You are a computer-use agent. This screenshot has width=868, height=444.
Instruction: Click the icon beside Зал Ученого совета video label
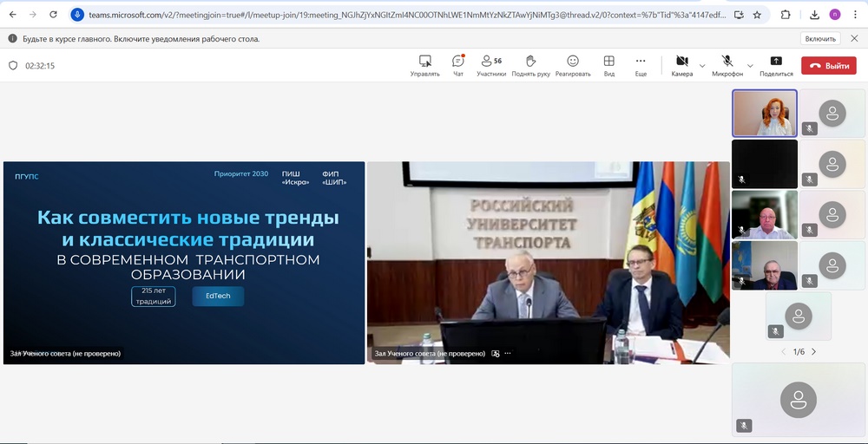click(x=496, y=353)
